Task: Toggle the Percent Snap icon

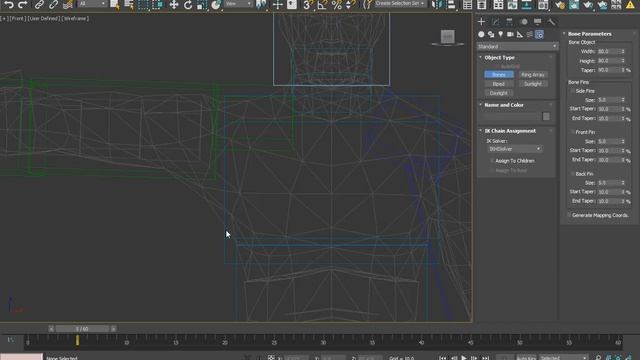Action: point(336,4)
